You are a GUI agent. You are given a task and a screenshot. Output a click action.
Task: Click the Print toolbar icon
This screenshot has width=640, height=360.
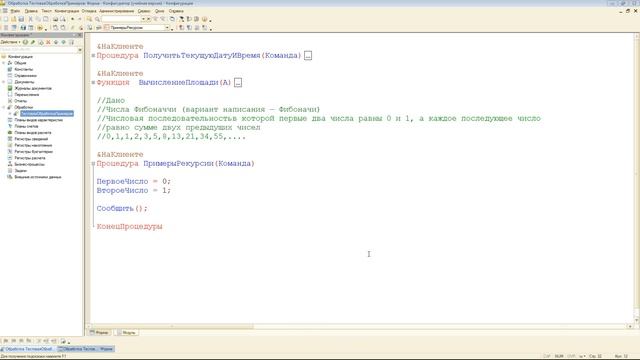coord(55,19)
